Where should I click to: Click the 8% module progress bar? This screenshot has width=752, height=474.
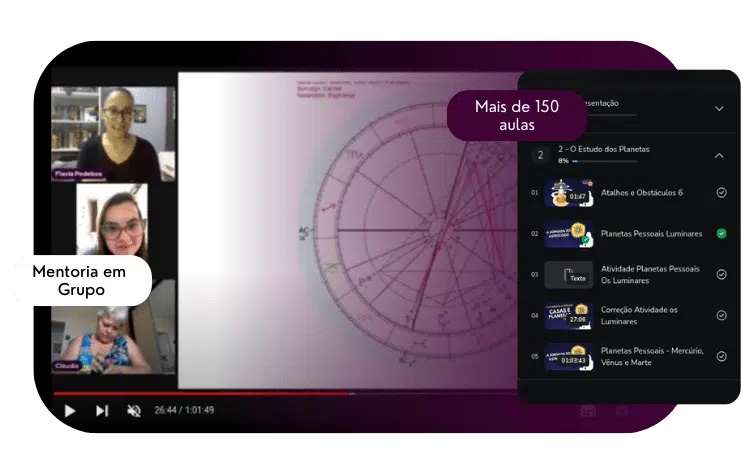point(604,161)
